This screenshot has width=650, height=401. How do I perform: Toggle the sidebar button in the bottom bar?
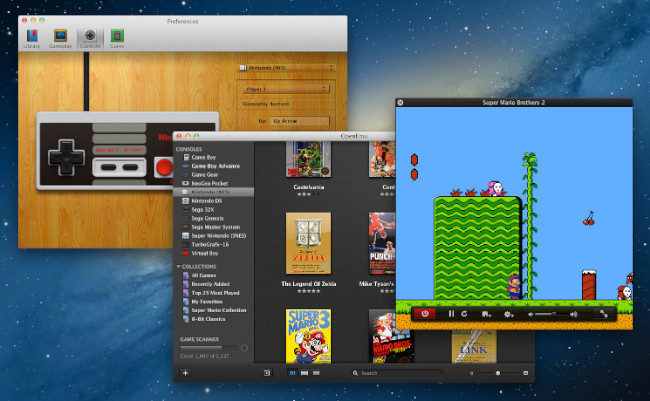pyautogui.click(x=267, y=373)
